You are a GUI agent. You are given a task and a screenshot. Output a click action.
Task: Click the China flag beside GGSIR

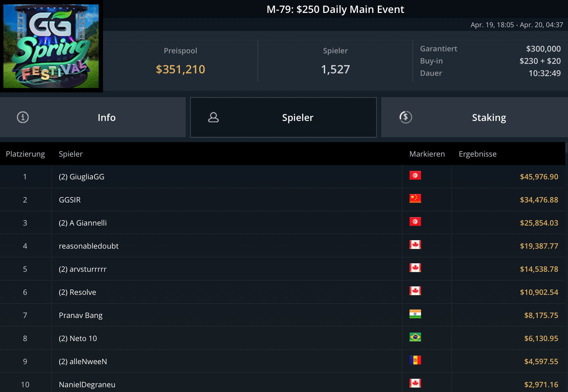pyautogui.click(x=415, y=199)
